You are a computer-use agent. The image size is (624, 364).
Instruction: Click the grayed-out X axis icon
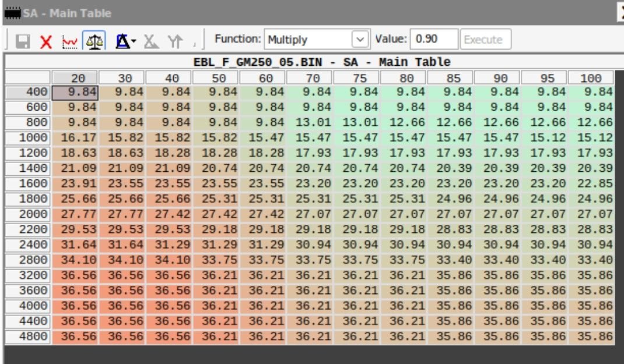[152, 41]
